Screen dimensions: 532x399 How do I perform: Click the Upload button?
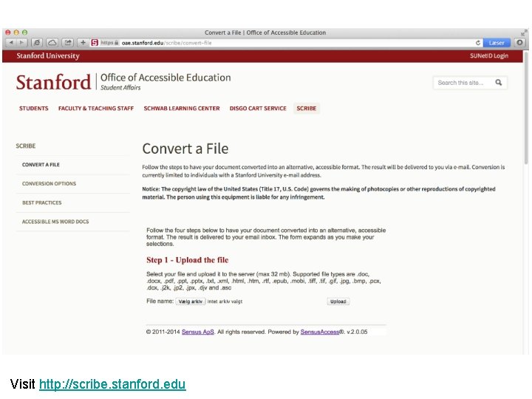point(338,301)
